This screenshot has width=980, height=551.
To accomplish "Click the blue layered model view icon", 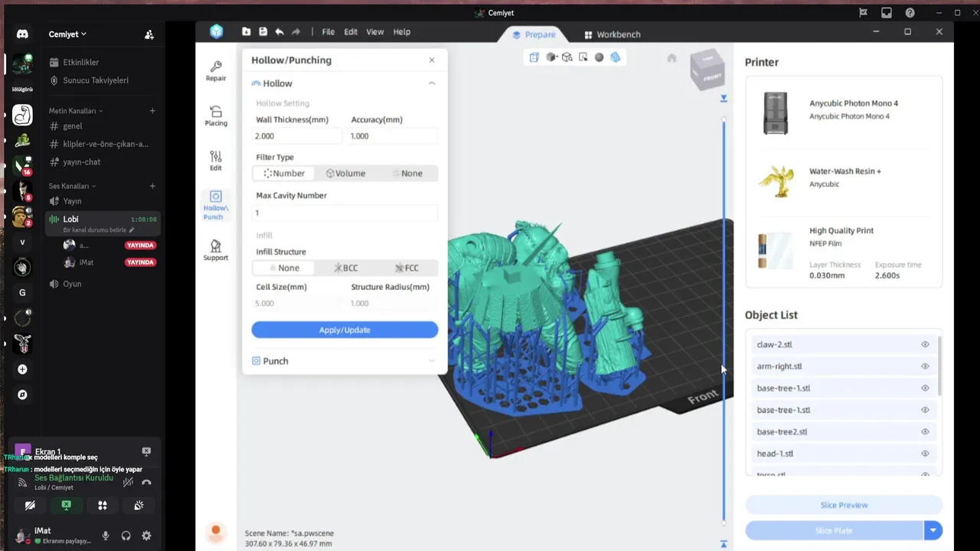I will 615,57.
